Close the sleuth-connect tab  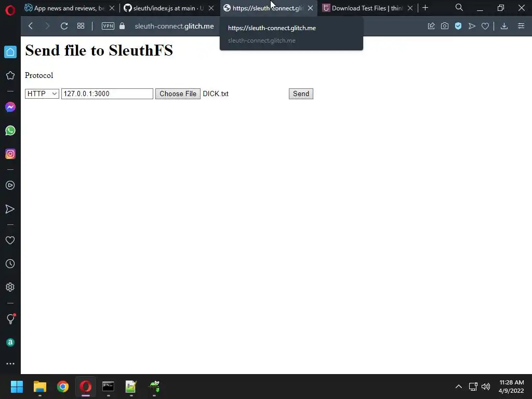(x=311, y=8)
